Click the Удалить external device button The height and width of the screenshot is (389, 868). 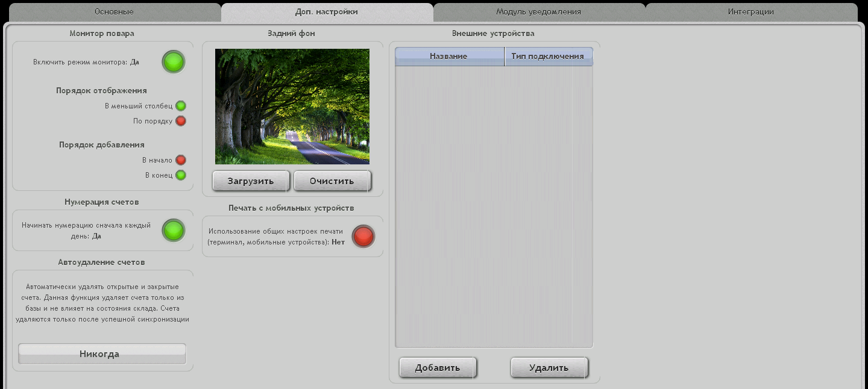[x=549, y=368]
